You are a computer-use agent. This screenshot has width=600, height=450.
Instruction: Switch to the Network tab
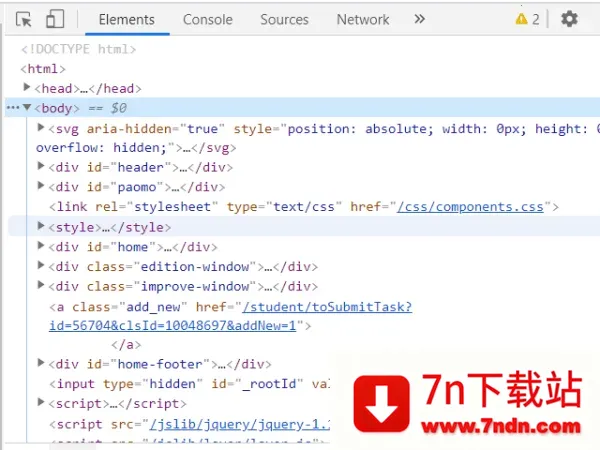coord(362,19)
